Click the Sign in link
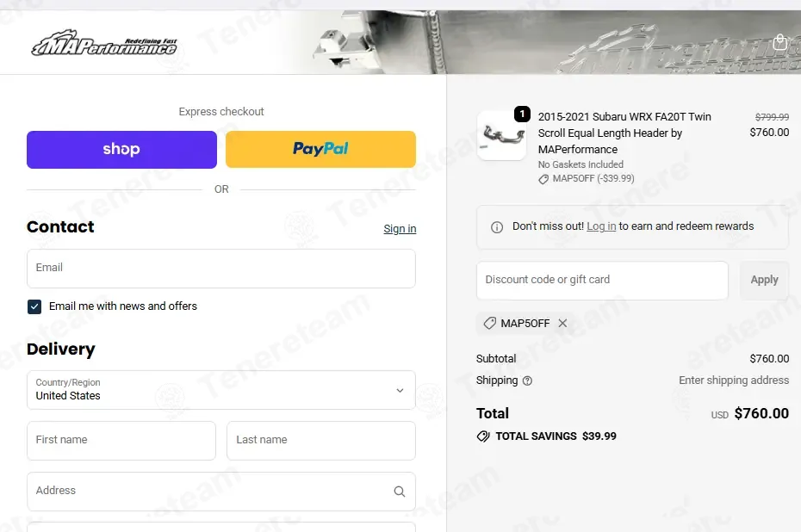The image size is (801, 532). point(400,229)
